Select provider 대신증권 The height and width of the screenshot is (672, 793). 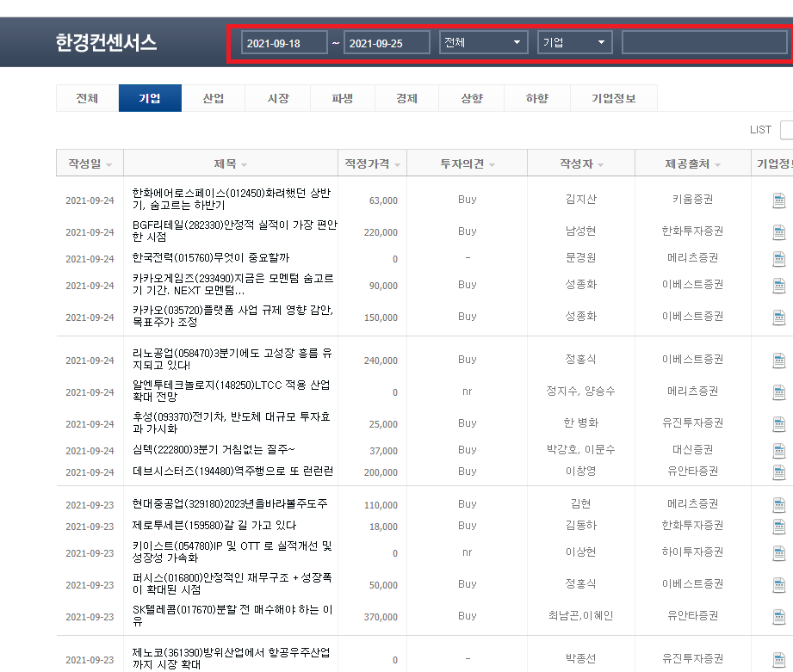pyautogui.click(x=692, y=449)
